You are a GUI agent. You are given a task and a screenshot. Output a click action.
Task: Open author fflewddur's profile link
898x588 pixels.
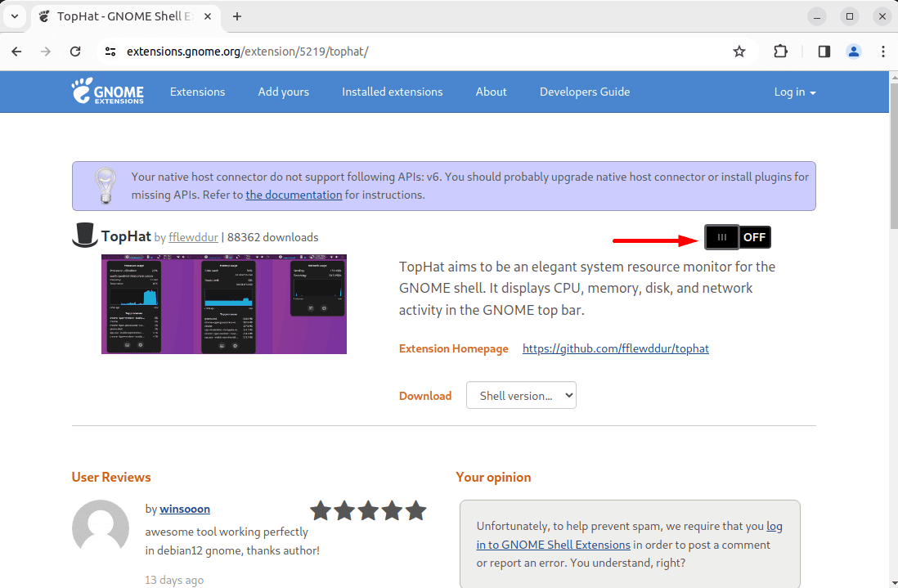click(x=193, y=237)
